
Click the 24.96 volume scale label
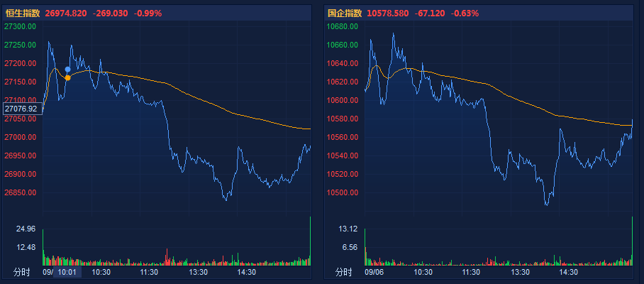click(x=26, y=229)
